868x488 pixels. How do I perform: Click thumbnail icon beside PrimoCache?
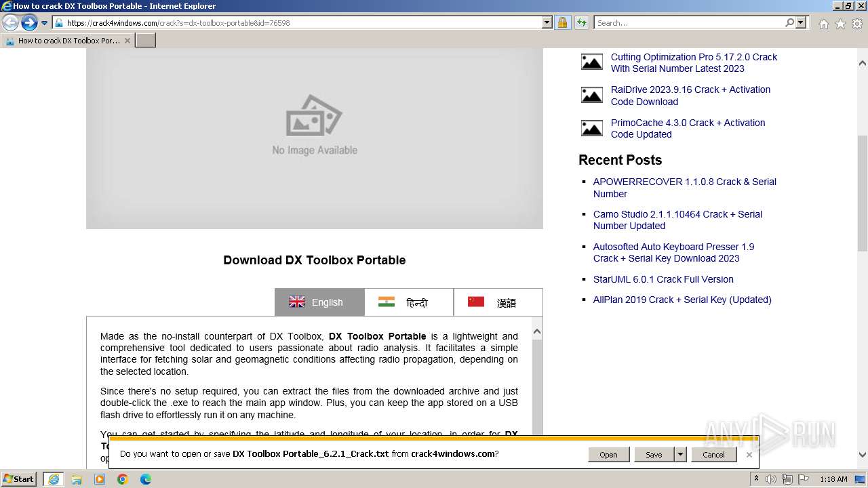(592, 128)
